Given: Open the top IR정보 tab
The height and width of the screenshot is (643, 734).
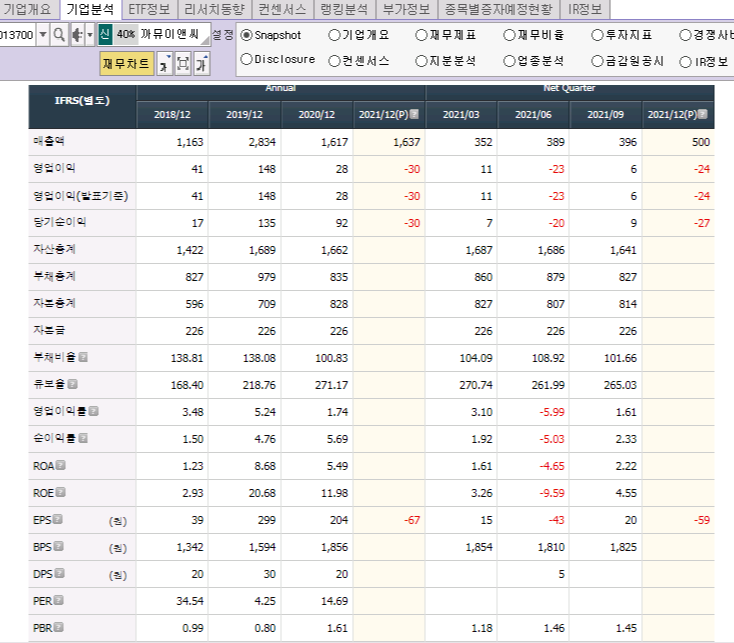Looking at the screenshot, I should pos(585,9).
